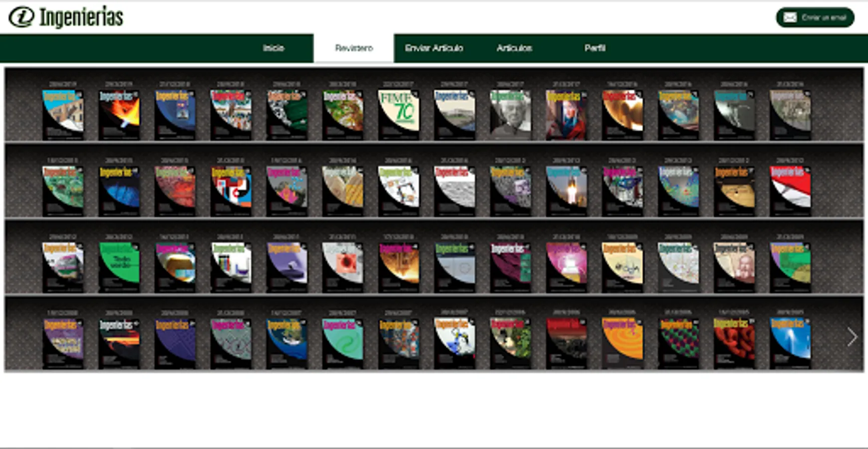Select the teal cover with a green spiral
868x449 pixels.
pos(342,344)
